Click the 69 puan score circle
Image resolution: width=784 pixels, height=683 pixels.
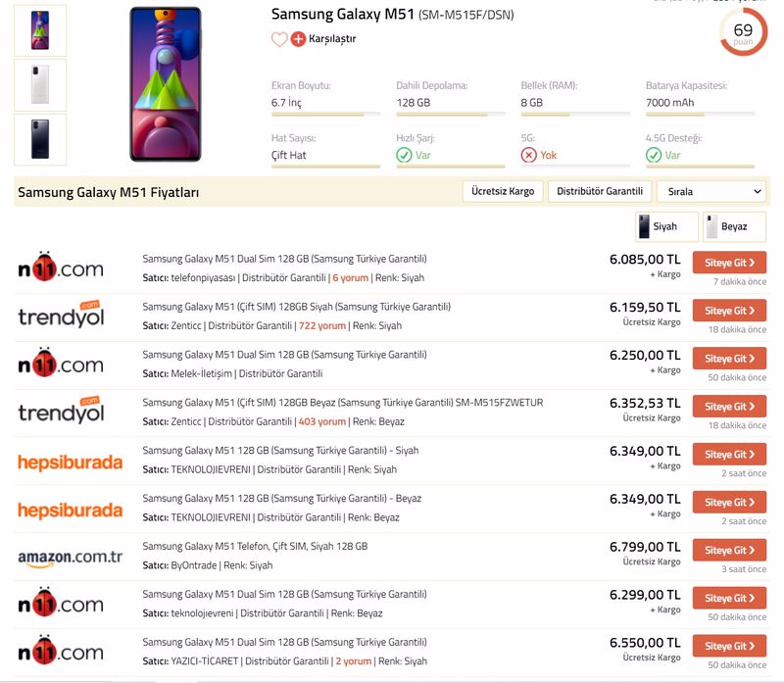(743, 32)
